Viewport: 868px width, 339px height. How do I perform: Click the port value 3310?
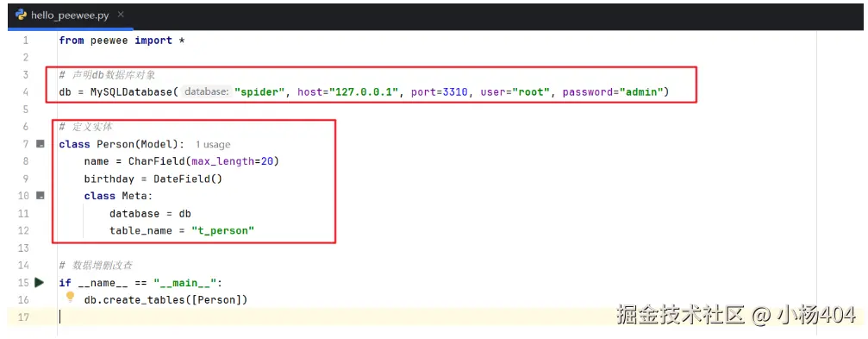pos(456,92)
